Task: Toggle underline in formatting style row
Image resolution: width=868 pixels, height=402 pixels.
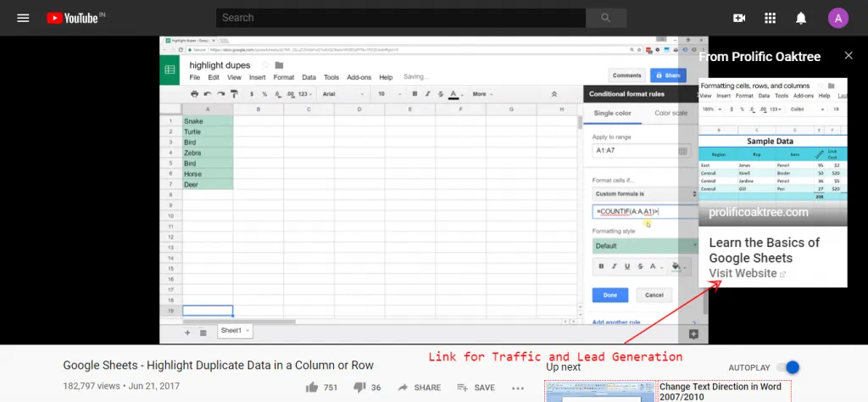Action: pos(627,266)
